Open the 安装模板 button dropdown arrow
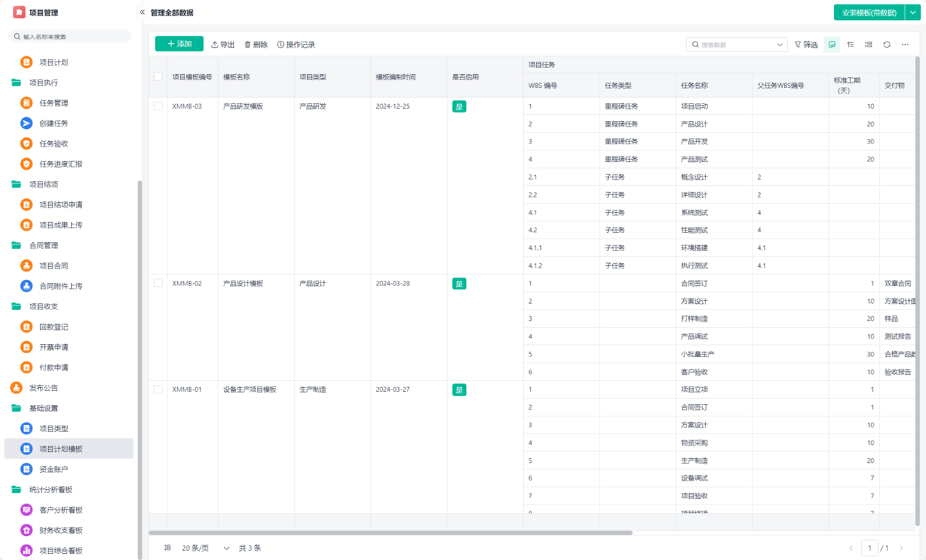The height and width of the screenshot is (560, 926). (912, 12)
